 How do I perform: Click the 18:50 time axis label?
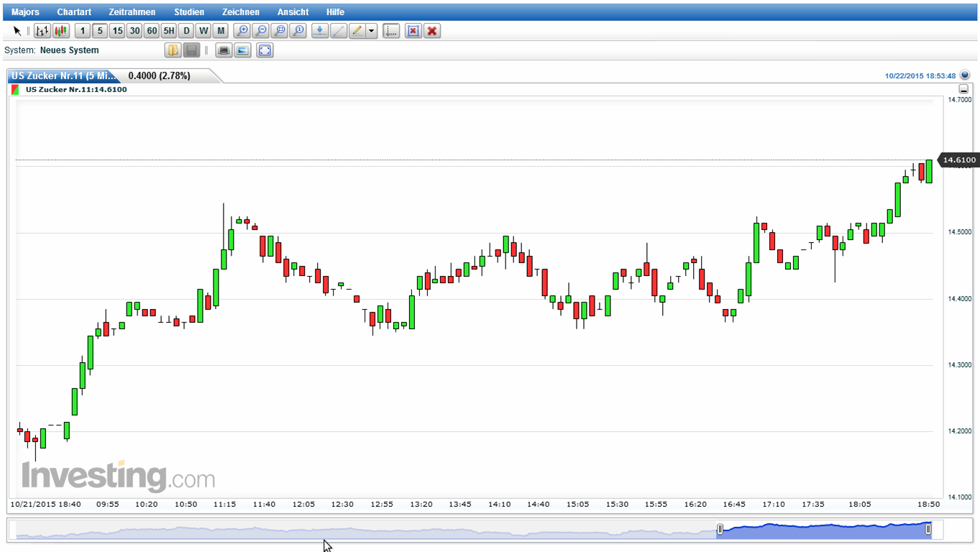click(x=928, y=505)
